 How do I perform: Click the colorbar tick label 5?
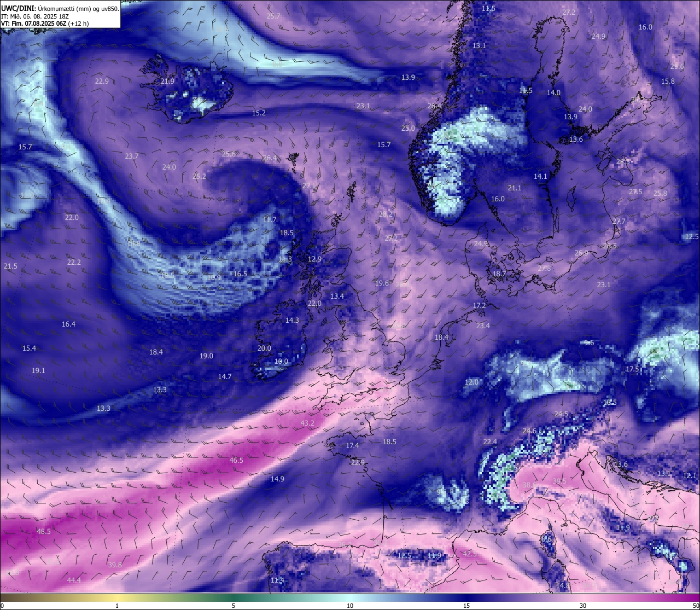234,606
